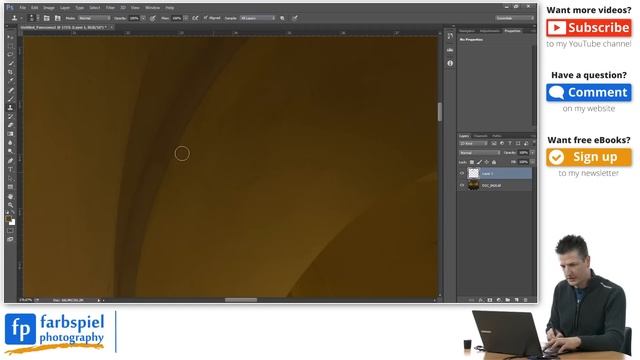The height and width of the screenshot is (360, 640).
Task: Select the Lasso tool
Action: [10, 54]
